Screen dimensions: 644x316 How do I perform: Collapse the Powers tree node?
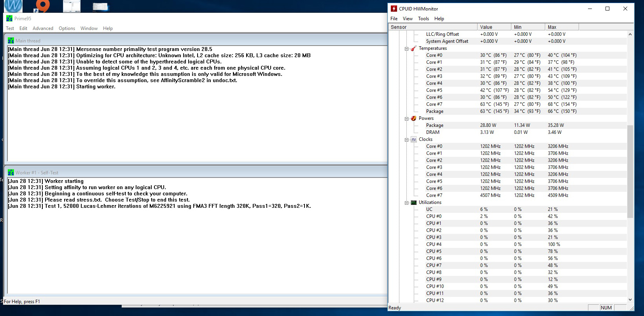pos(406,119)
